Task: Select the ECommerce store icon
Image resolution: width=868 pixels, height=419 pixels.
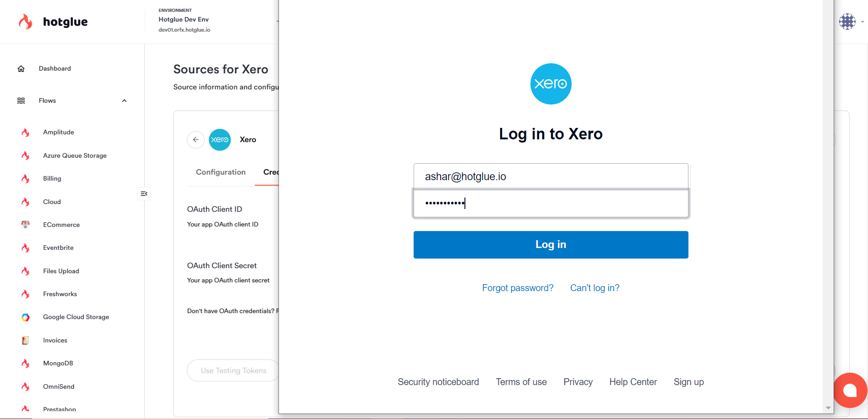Action: [26, 225]
